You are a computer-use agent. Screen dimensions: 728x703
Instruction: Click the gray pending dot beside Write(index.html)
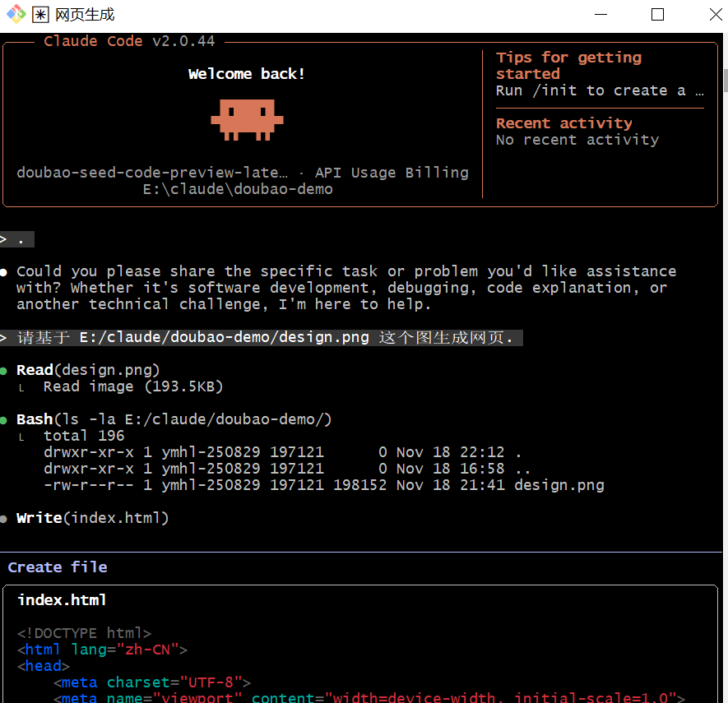[4, 520]
